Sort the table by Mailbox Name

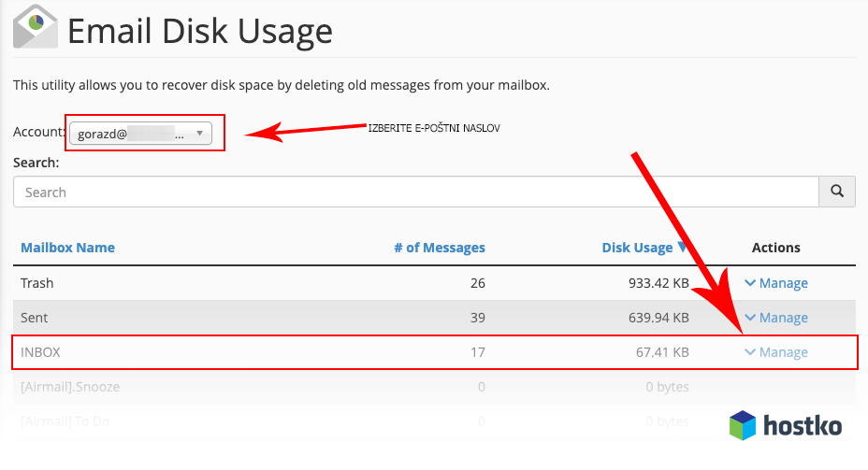[x=67, y=248]
